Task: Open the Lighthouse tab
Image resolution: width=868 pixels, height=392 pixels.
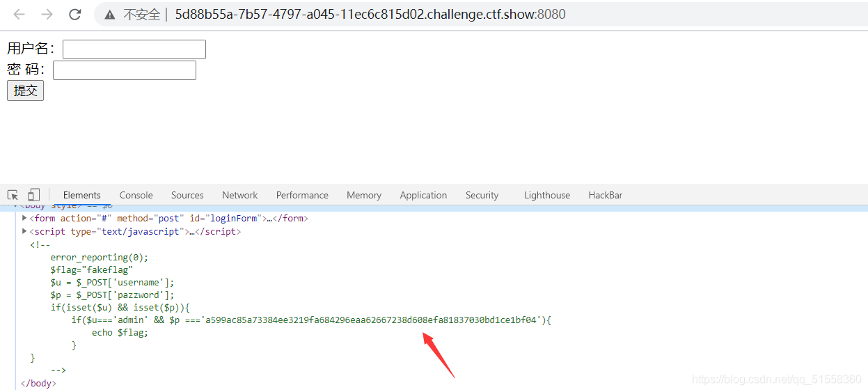Action: pos(547,195)
